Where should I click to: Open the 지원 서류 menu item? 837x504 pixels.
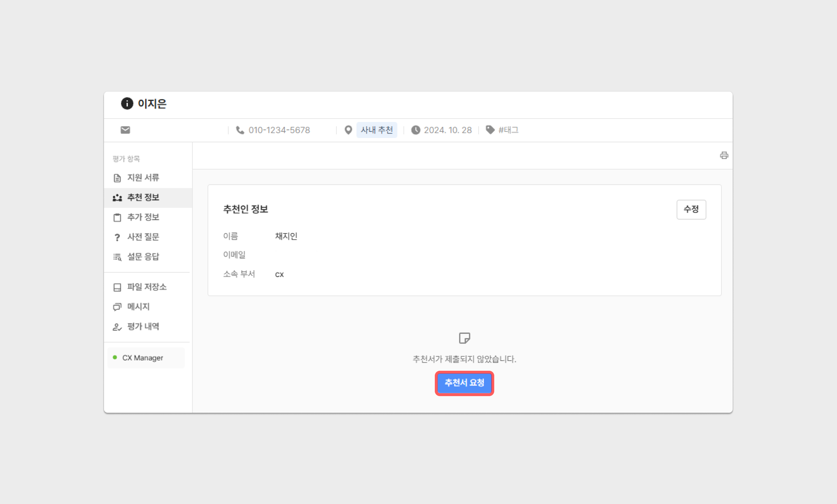[143, 178]
